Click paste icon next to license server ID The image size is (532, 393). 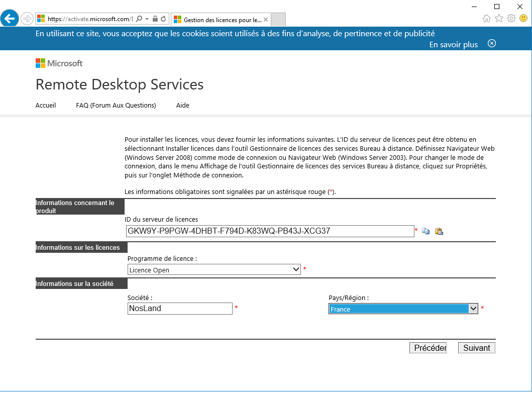click(439, 231)
